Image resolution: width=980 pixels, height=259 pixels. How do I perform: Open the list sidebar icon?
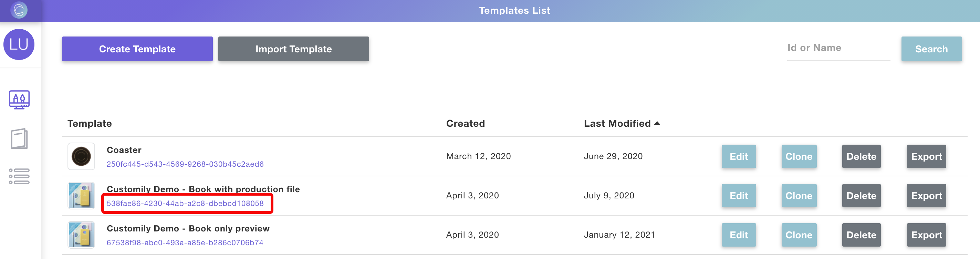(x=19, y=176)
